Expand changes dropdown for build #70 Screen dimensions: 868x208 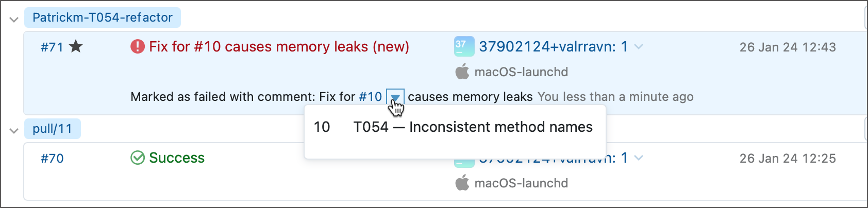click(639, 158)
